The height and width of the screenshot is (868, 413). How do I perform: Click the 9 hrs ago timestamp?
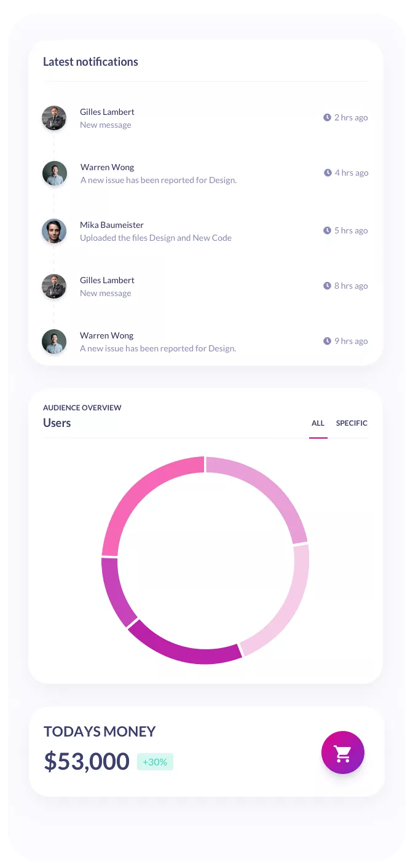tap(350, 341)
